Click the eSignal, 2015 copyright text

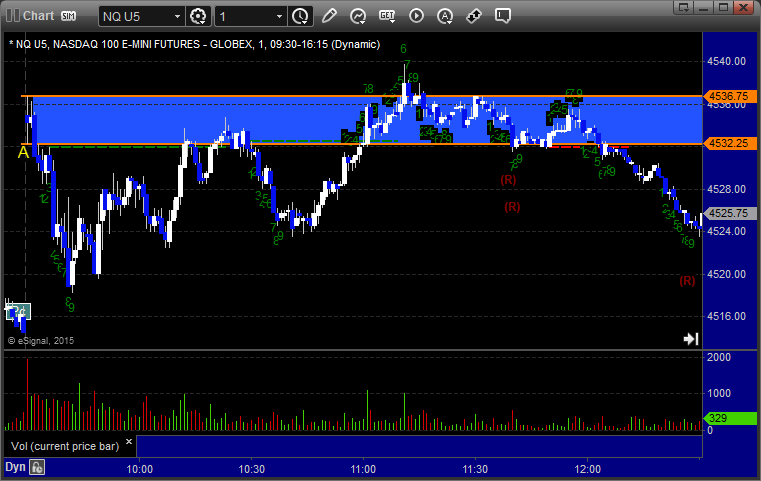tap(41, 341)
